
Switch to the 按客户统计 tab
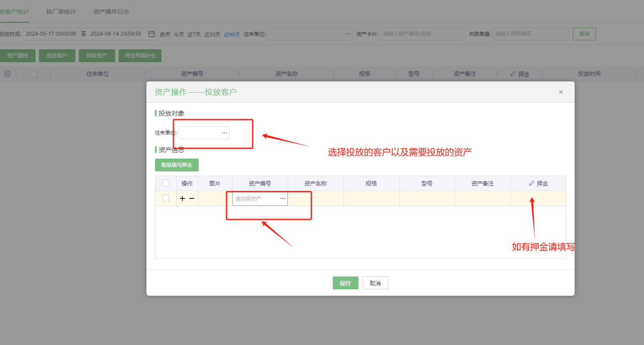[x=14, y=12]
